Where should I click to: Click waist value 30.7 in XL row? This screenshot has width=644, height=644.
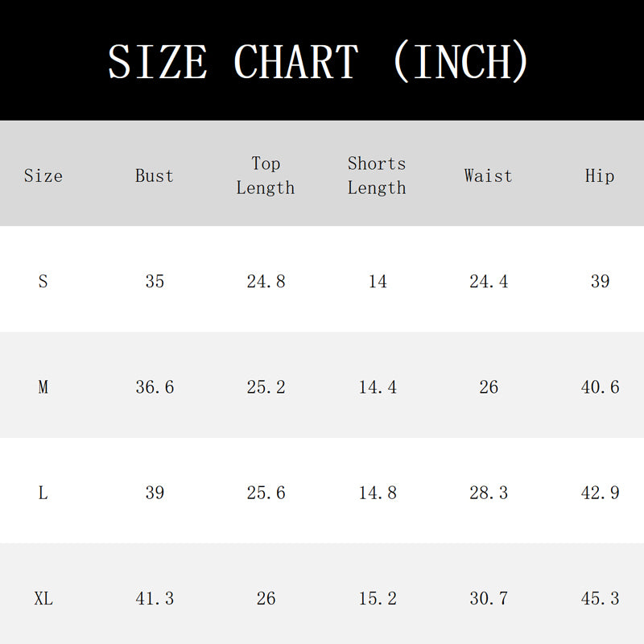(489, 599)
